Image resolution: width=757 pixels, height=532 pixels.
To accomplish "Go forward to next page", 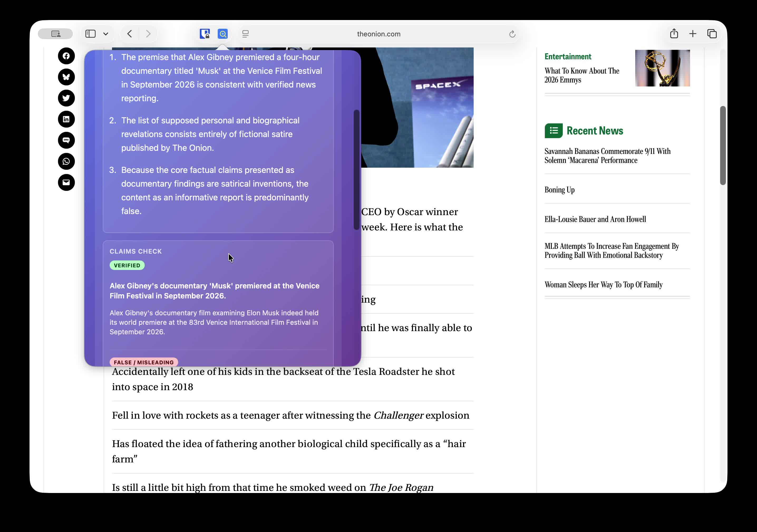I will pyautogui.click(x=148, y=34).
